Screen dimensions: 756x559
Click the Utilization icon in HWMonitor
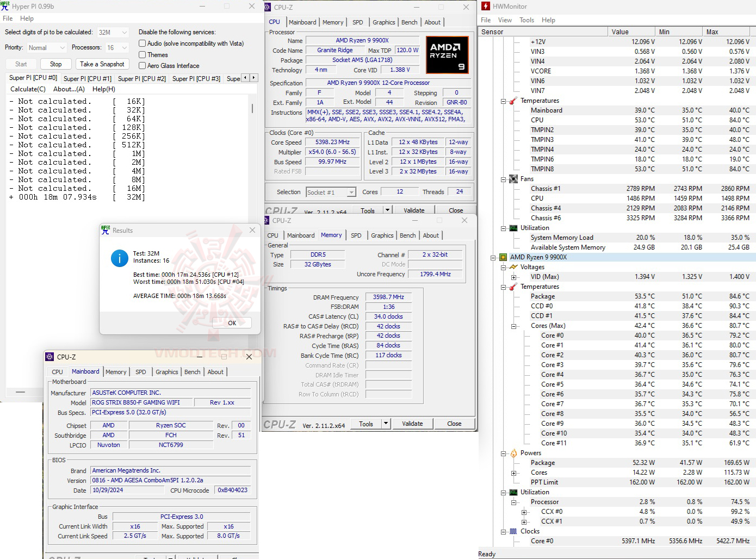(x=513, y=227)
